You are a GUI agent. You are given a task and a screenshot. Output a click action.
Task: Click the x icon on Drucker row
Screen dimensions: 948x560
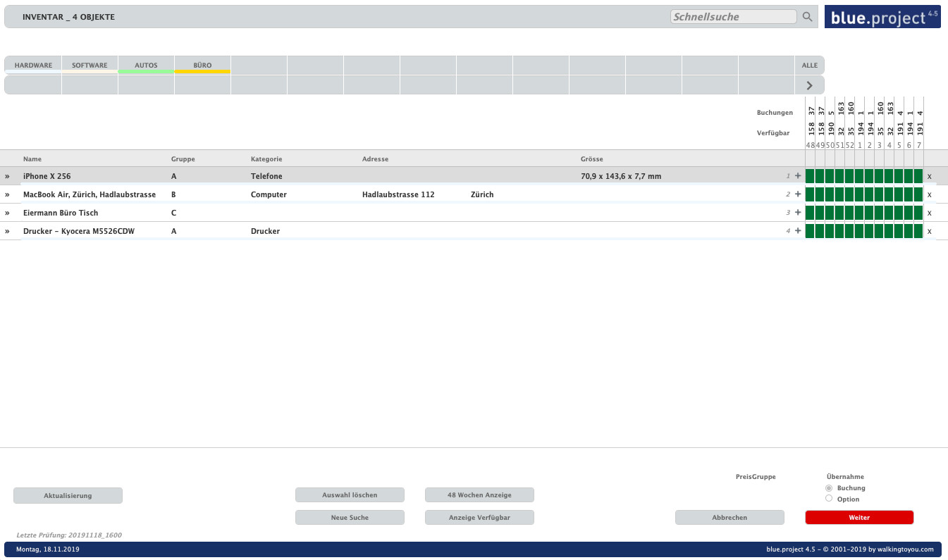tap(929, 231)
